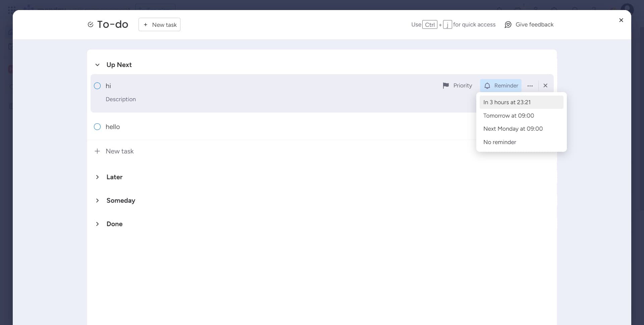Click the plus icon beside New task row
644x325 pixels.
(97, 151)
